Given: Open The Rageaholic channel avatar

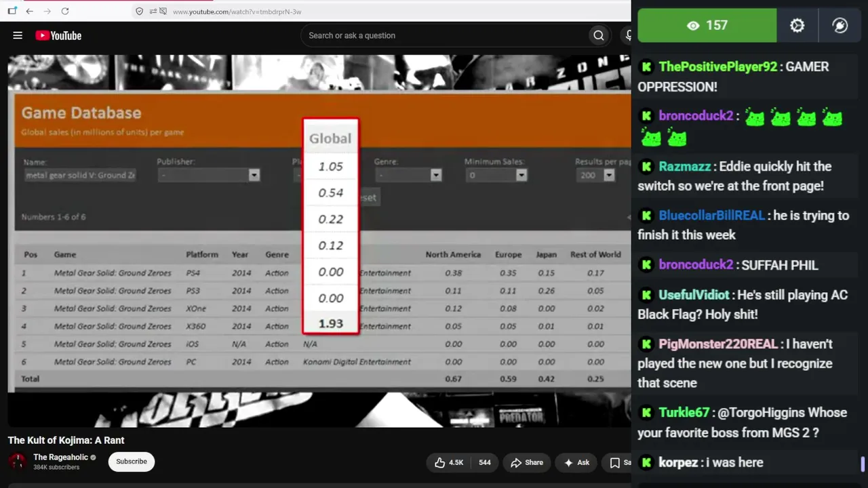Looking at the screenshot, I should click(x=17, y=462).
